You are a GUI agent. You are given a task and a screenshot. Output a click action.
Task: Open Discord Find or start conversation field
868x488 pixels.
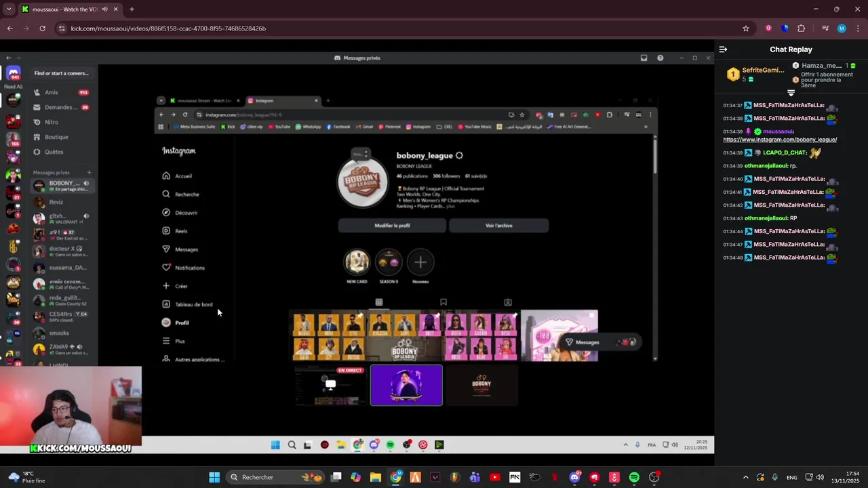[61, 73]
